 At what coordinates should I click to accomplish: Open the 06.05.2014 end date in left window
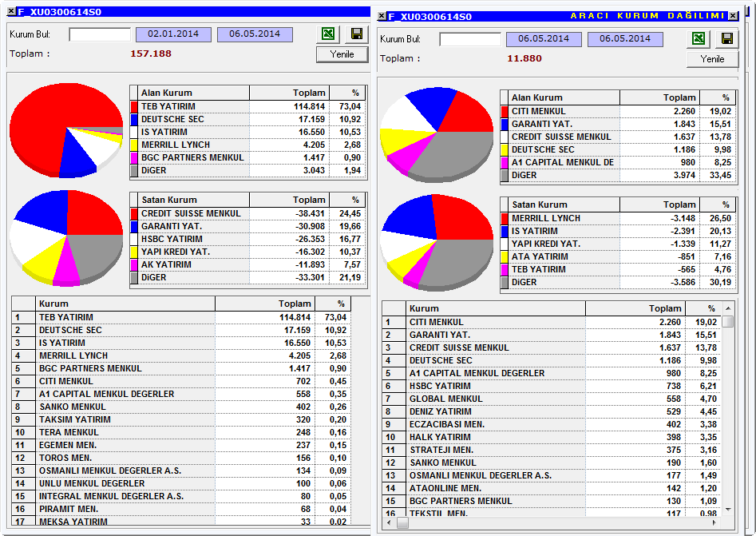(255, 34)
